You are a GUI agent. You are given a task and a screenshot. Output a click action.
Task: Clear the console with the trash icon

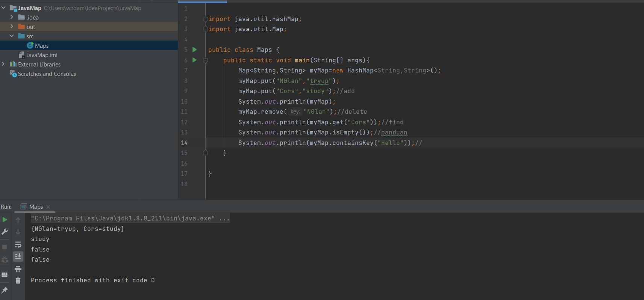(18, 280)
